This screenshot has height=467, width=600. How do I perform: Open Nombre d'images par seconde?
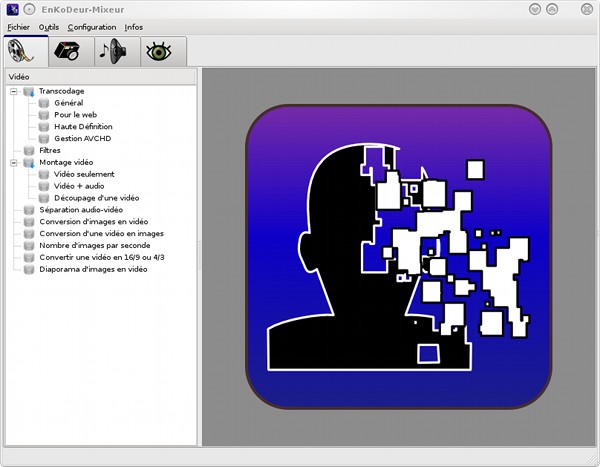[95, 245]
